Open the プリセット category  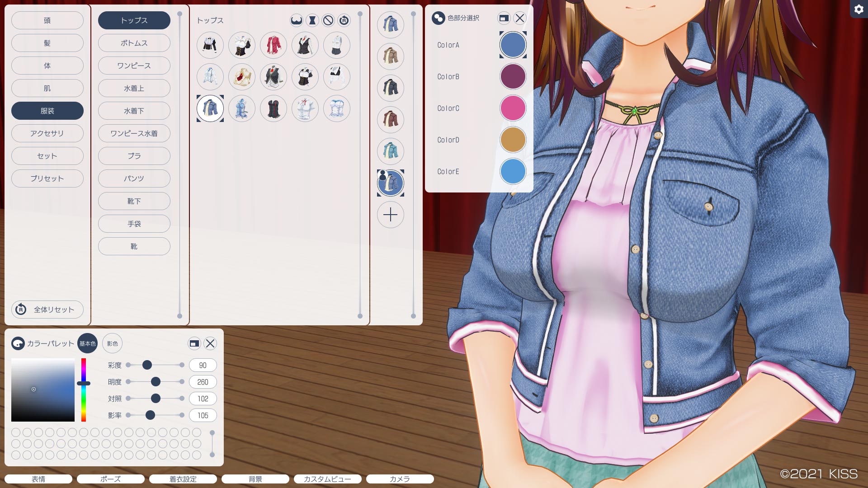point(47,178)
